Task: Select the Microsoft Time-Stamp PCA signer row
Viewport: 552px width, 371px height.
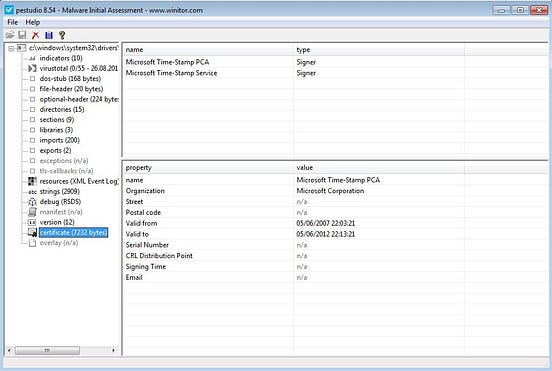Action: pyautogui.click(x=334, y=62)
